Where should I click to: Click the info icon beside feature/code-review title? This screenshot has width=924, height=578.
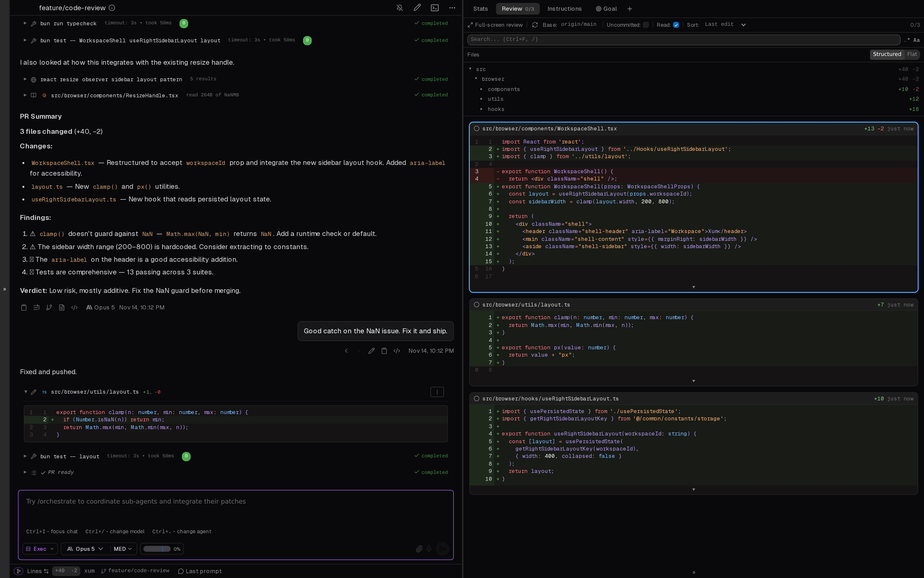(x=112, y=8)
